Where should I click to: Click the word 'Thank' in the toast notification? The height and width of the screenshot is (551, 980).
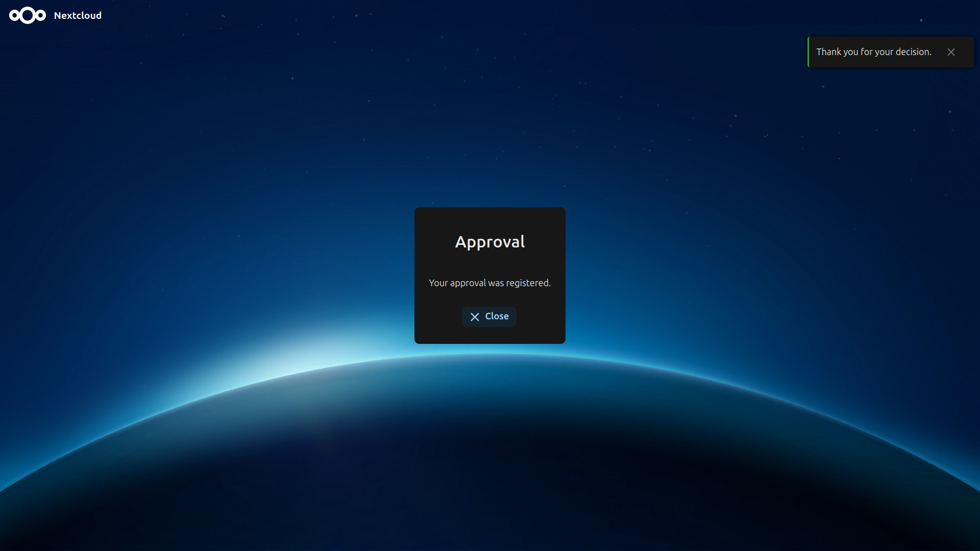click(x=828, y=52)
